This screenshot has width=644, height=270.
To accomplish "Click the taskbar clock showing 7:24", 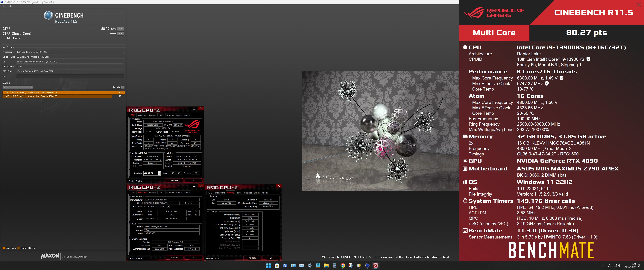I will (x=630, y=265).
